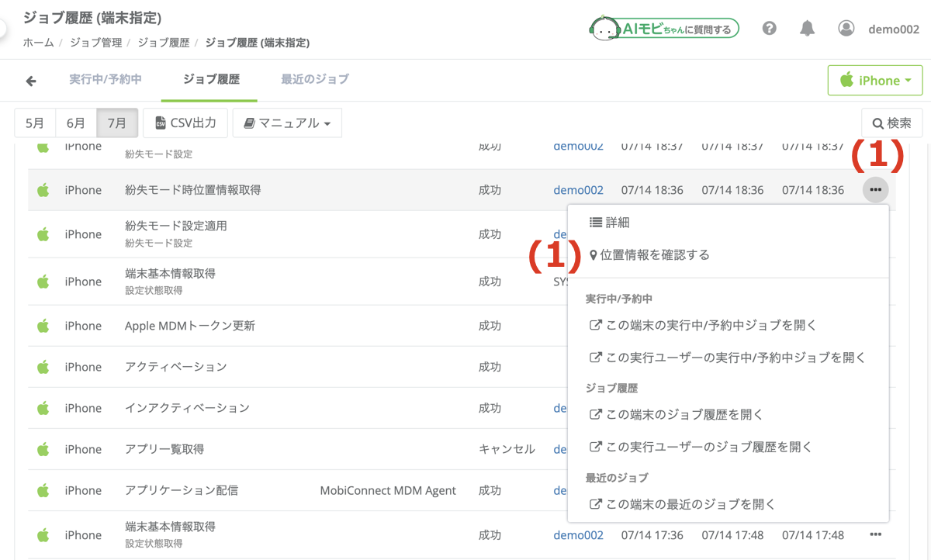931x560 pixels.
Task: Click the 紛失モード時位置情報取得 job name
Action: (x=192, y=190)
